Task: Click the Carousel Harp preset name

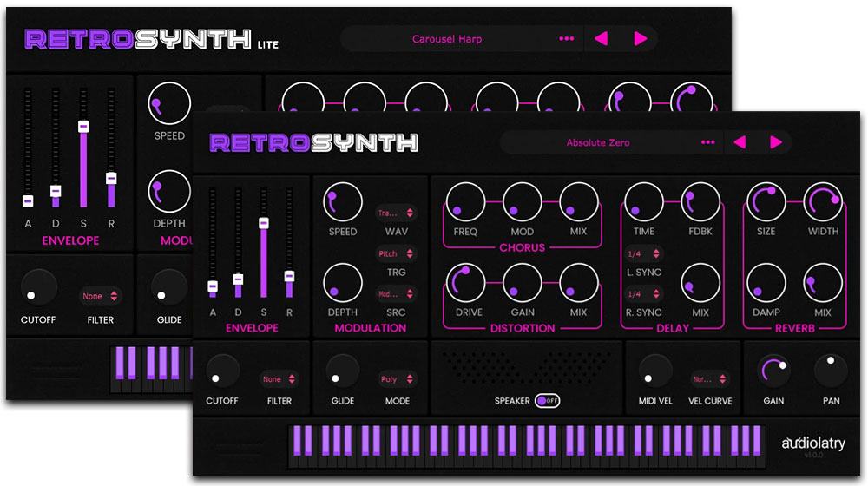Action: pos(447,39)
